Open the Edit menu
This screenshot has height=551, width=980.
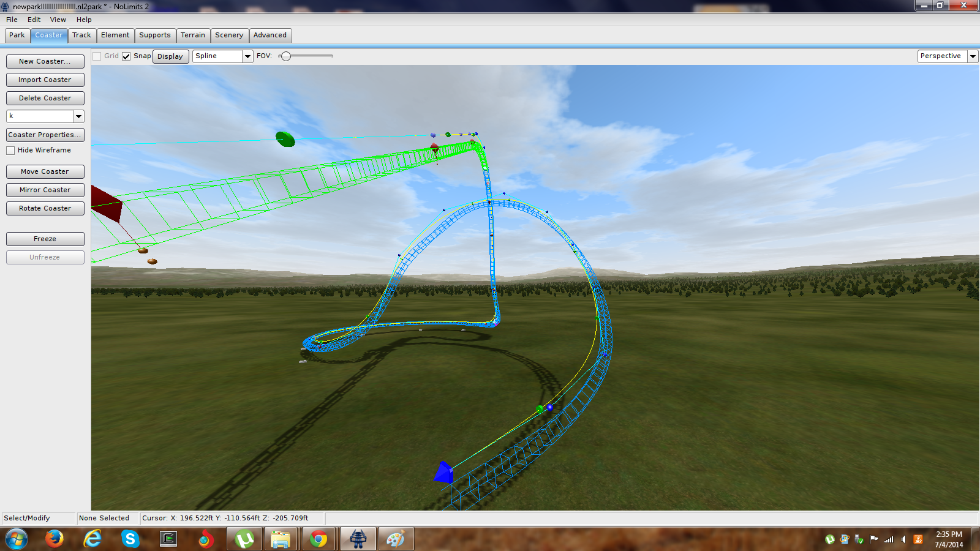pyautogui.click(x=34, y=20)
